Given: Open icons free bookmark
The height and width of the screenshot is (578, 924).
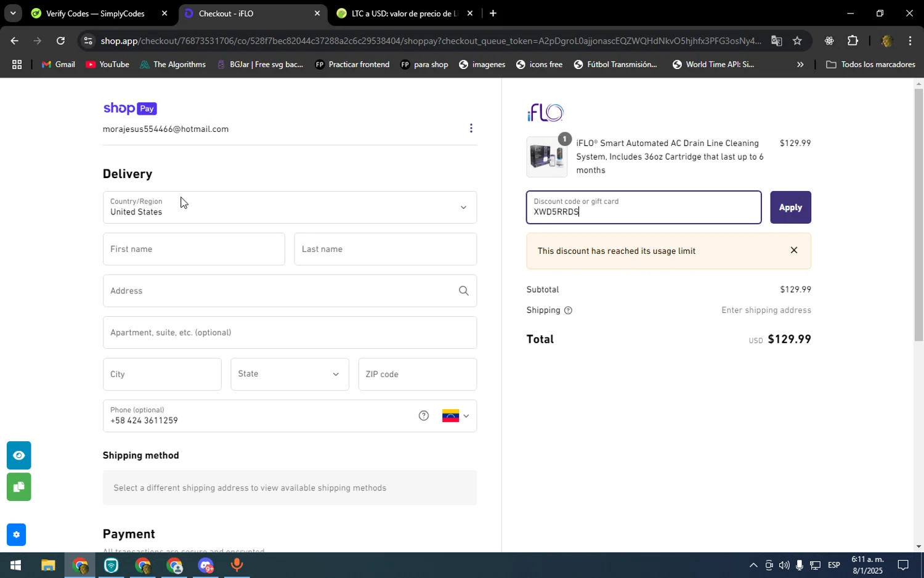Looking at the screenshot, I should 539,64.
